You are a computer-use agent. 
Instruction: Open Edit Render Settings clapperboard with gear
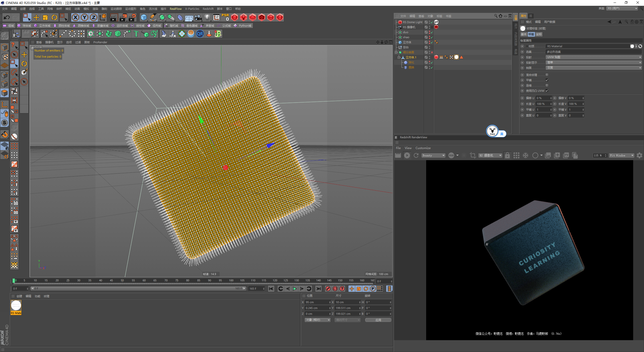point(132,17)
